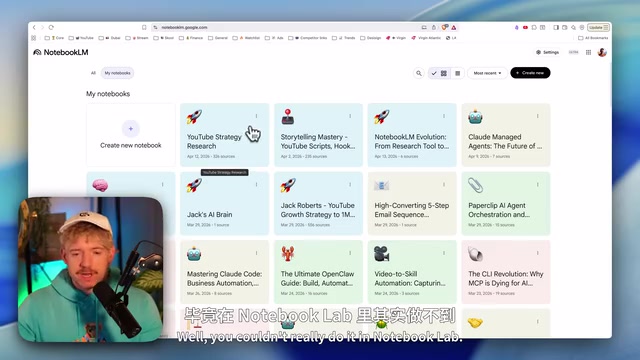Click the robot icon on Claude Managed Agents
Viewport: 640px width, 360px height.
point(475,117)
